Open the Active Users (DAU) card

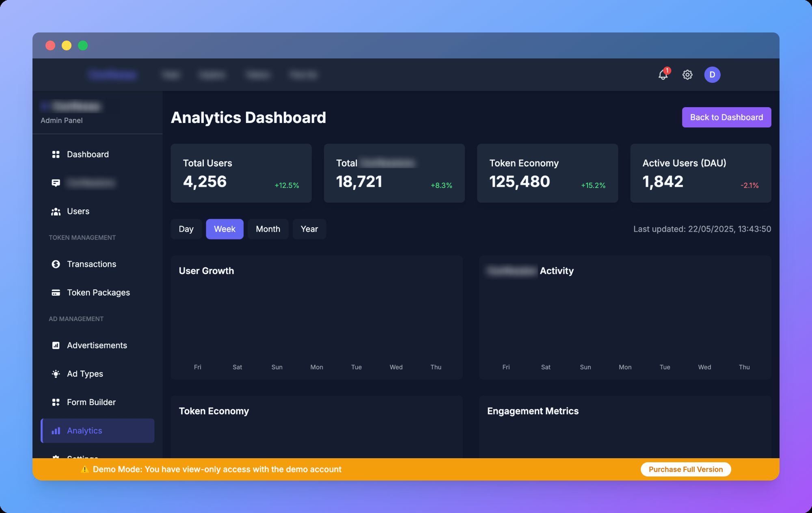(x=700, y=173)
